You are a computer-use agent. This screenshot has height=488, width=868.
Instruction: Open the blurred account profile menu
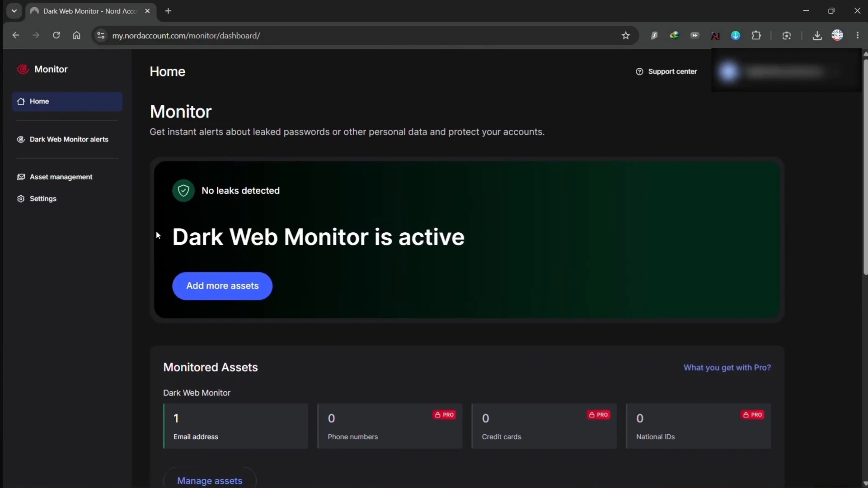pos(785,72)
